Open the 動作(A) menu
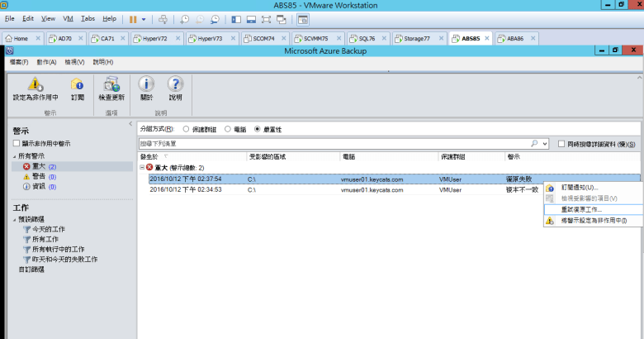 pos(46,62)
